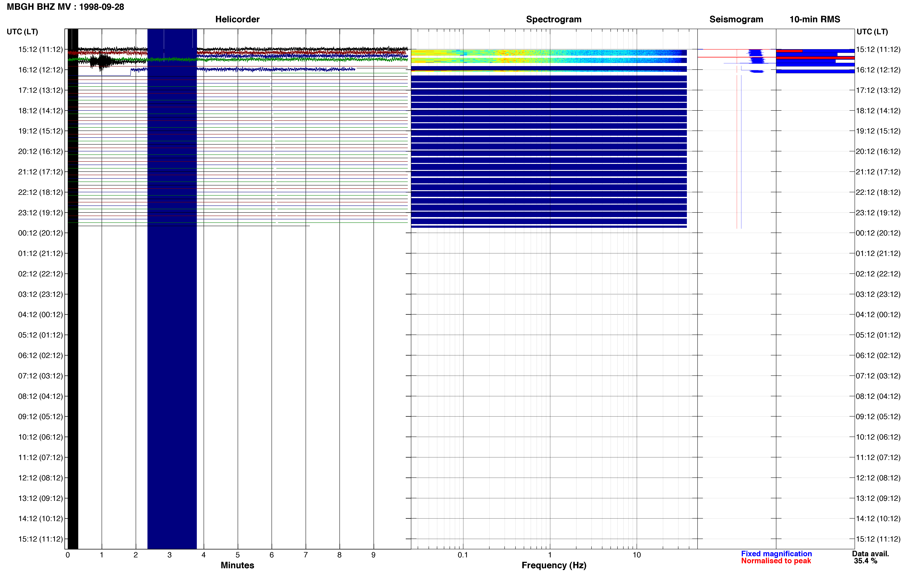Screen dimensions: 924x578
Task: Click the 'Data avail.' label
Action: [870, 554]
